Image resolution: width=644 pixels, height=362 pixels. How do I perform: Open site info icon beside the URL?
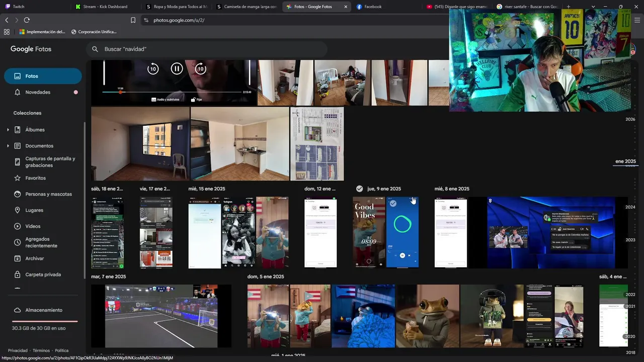[x=146, y=20]
